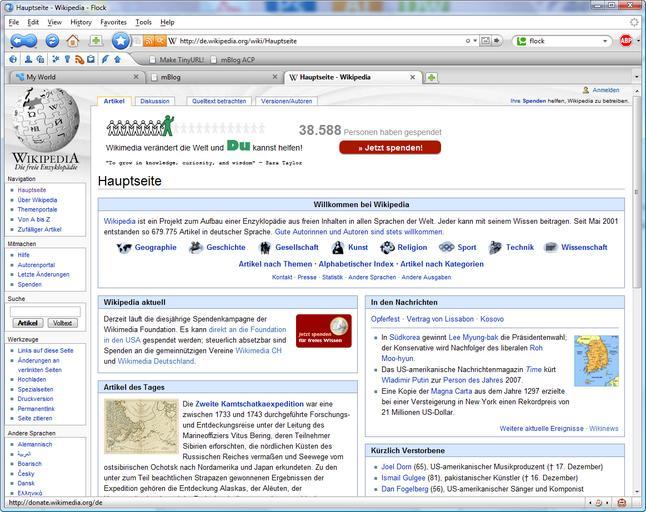Open the Quelltext betrachten tab
The width and height of the screenshot is (646, 512).
[x=219, y=101]
